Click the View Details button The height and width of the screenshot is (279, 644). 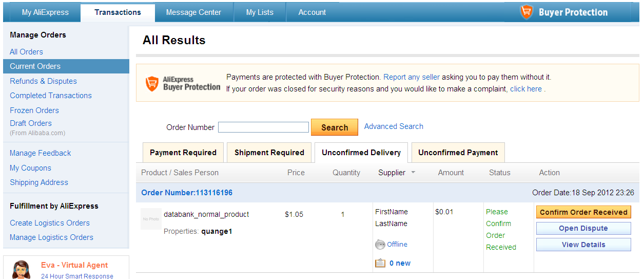(x=583, y=245)
